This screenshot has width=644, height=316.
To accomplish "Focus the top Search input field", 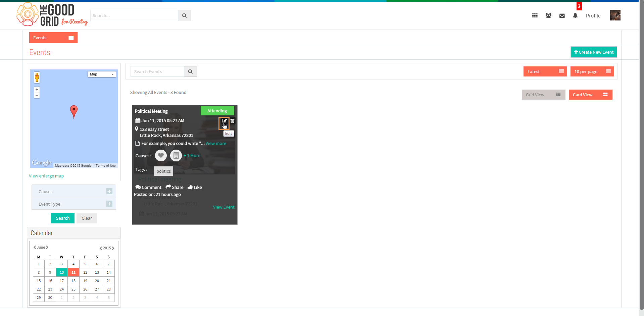I will (134, 15).
